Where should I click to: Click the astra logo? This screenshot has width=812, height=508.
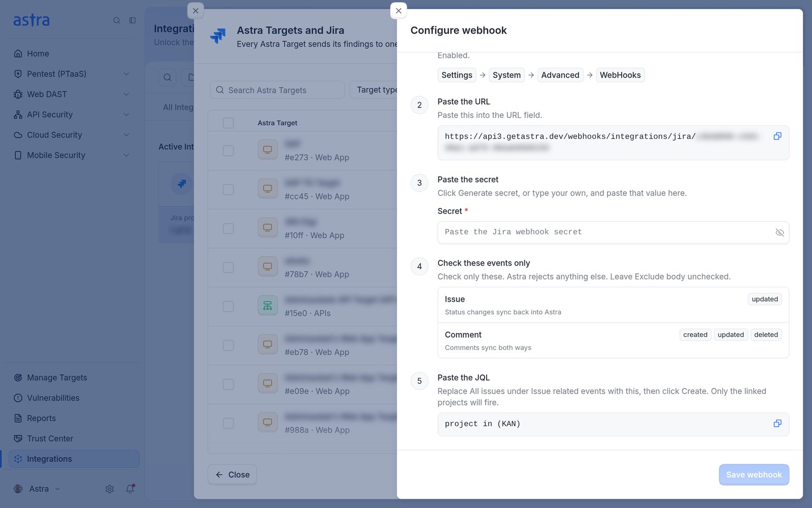tap(31, 20)
